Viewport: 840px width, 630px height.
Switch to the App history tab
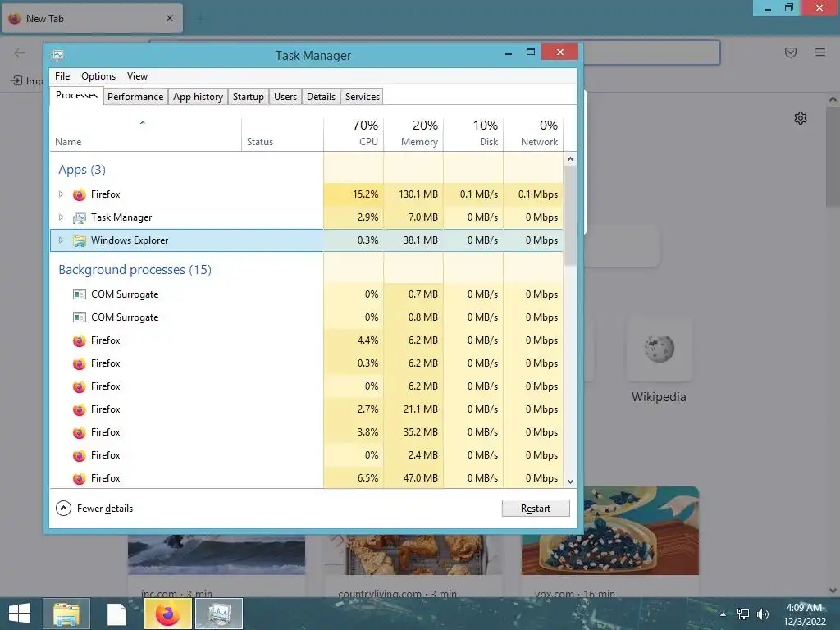point(198,97)
